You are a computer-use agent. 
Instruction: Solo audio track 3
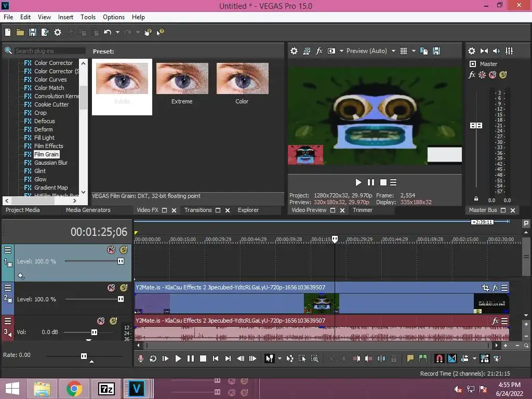click(113, 321)
